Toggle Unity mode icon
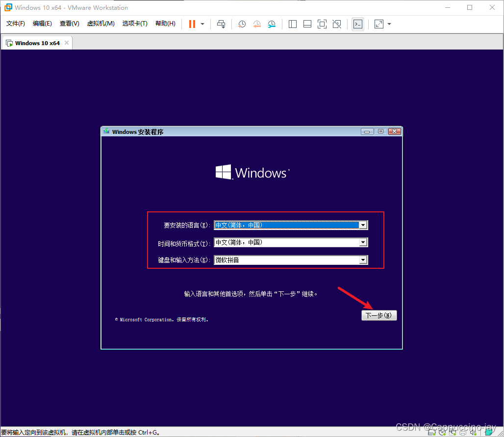Image resolution: width=504 pixels, height=437 pixels. (337, 24)
